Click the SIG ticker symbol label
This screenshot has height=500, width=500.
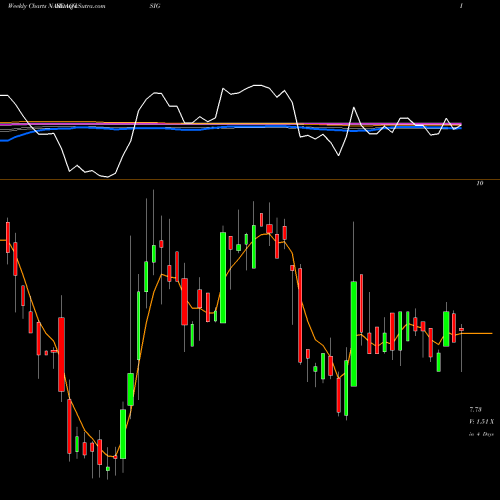pyautogui.click(x=155, y=6)
